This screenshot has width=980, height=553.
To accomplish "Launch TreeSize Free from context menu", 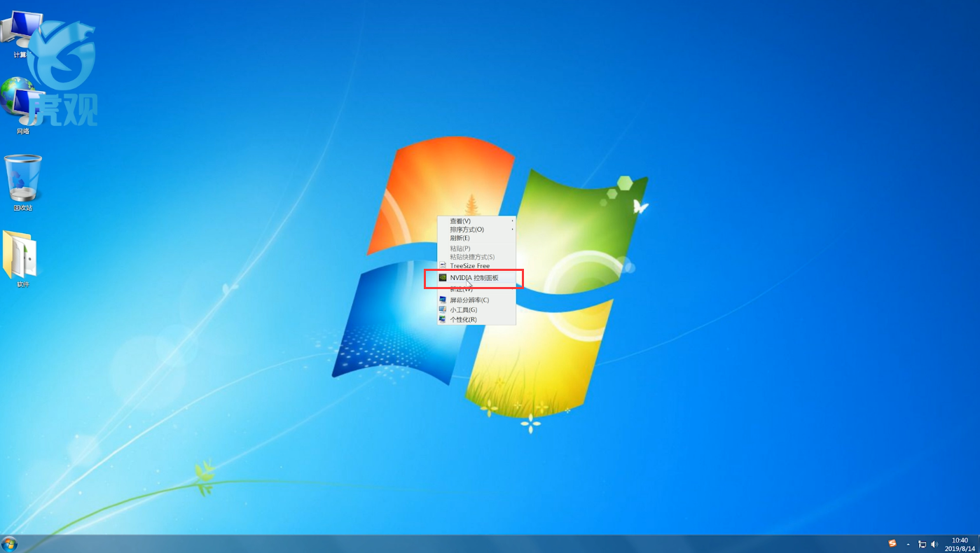I will pyautogui.click(x=476, y=266).
